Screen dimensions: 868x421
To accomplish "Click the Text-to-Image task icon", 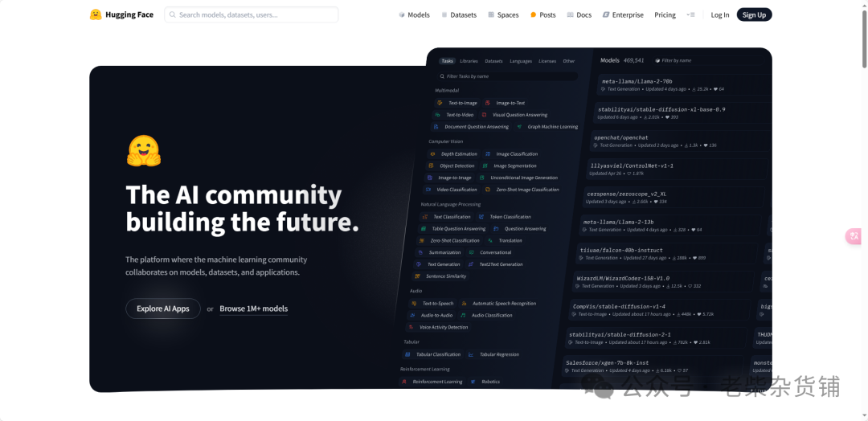I will tap(440, 103).
